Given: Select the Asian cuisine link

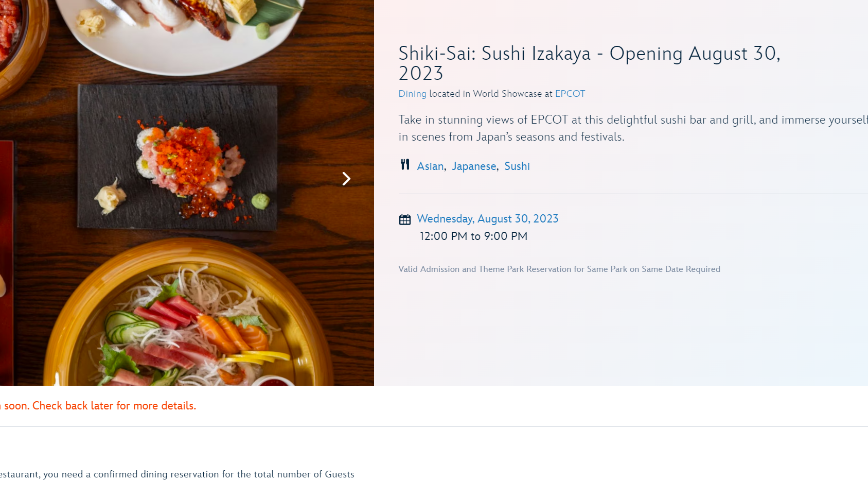Looking at the screenshot, I should click(430, 166).
